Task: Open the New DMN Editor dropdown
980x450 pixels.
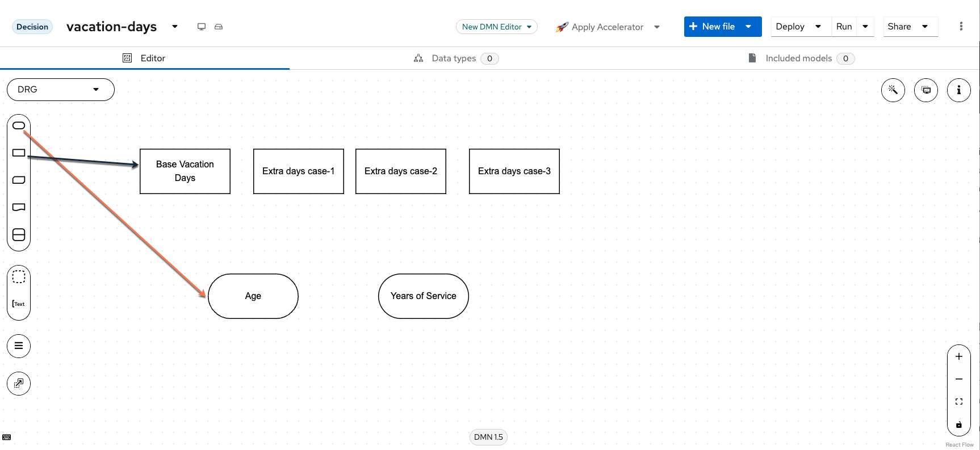Action: pos(496,27)
